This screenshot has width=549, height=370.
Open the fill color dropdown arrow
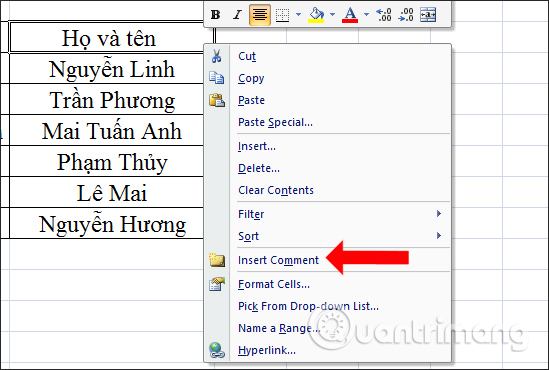coord(332,15)
